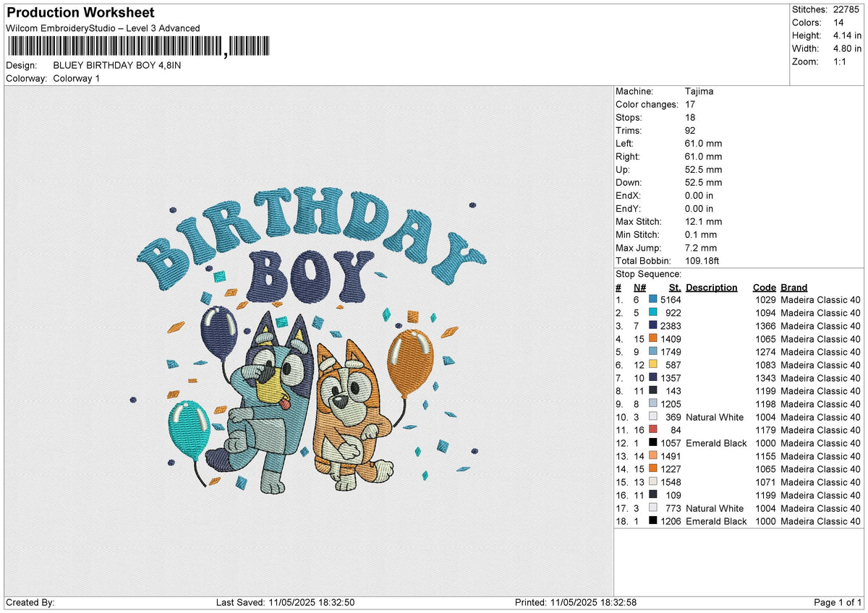Click the orange Bingo character in the preview
Screen dimensions: 868x613
(353, 414)
